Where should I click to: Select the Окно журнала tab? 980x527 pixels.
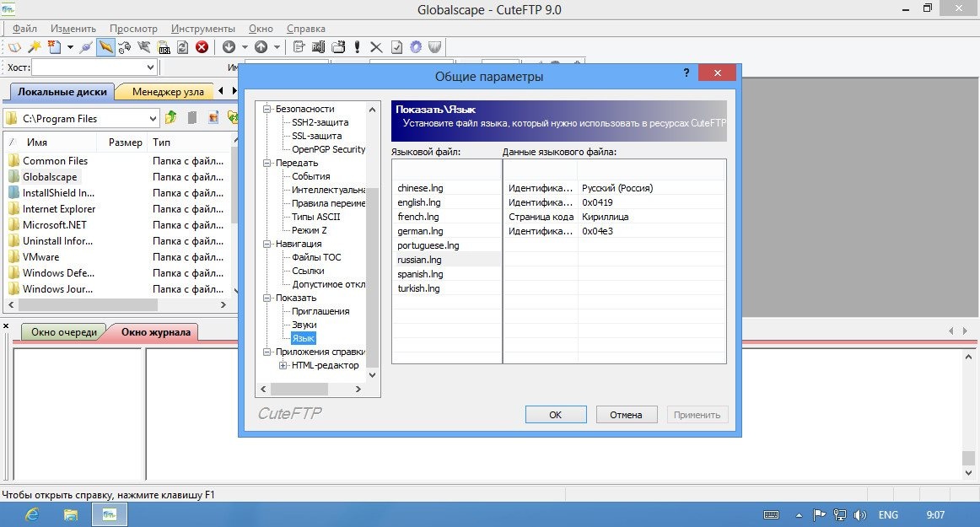tap(156, 332)
